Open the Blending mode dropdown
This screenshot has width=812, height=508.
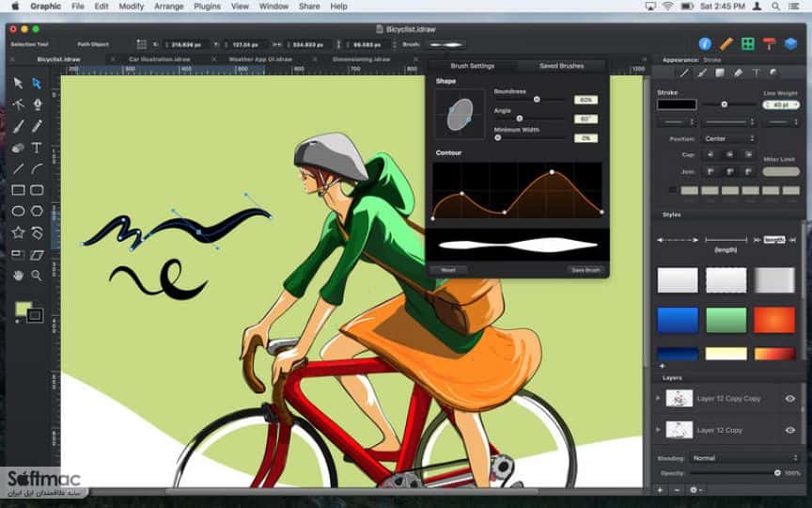tap(745, 458)
